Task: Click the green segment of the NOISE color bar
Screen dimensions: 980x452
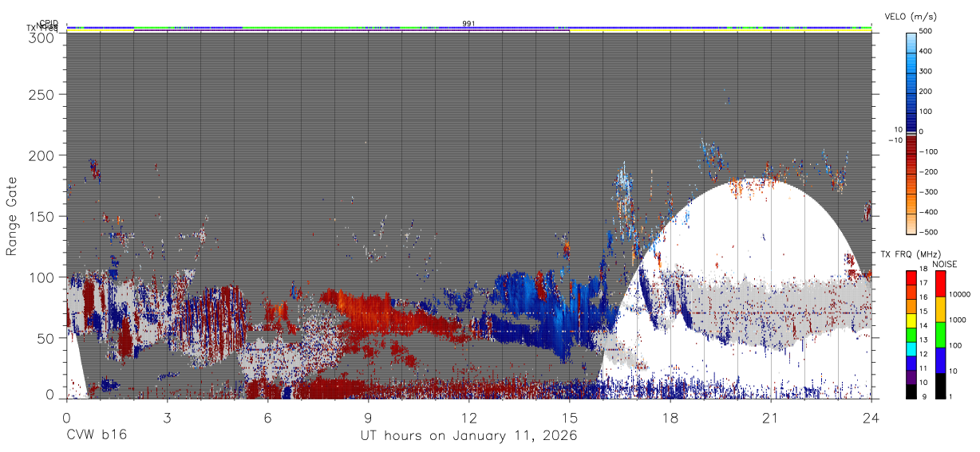Action: pos(940,335)
